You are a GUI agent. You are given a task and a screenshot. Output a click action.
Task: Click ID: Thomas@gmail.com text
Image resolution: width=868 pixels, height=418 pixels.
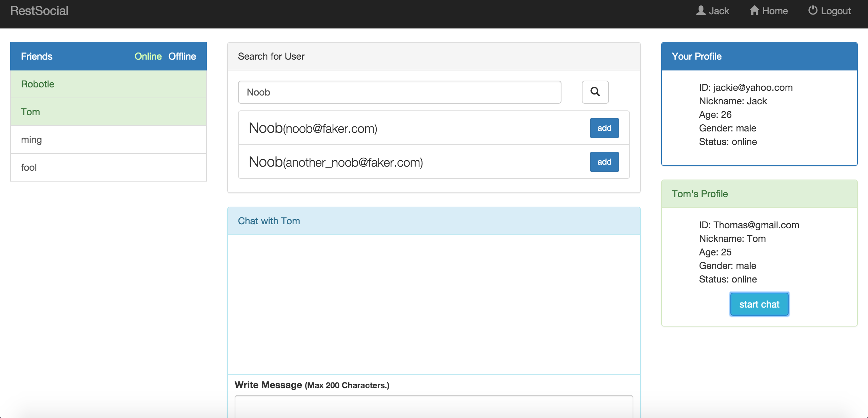tap(749, 225)
